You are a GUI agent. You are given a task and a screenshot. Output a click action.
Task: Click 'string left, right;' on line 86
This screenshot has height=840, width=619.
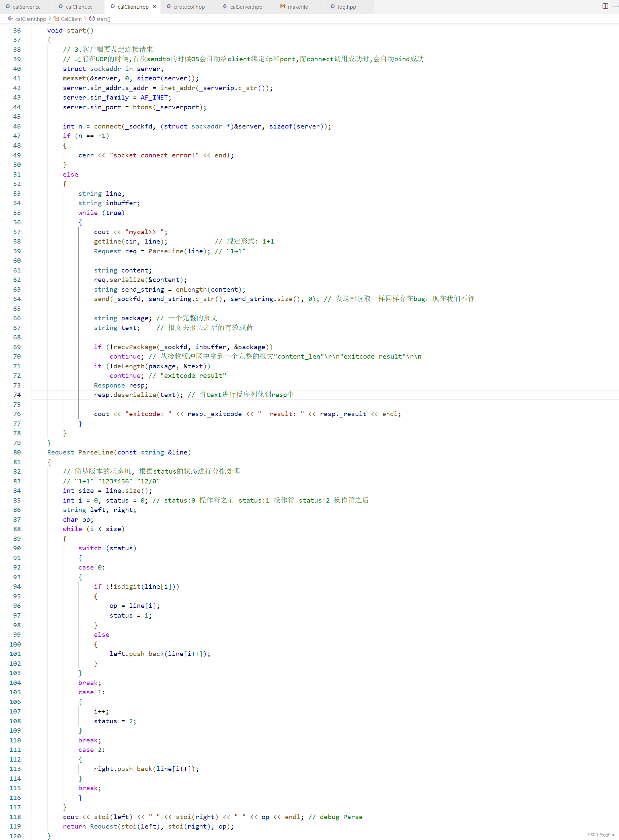tap(100, 510)
